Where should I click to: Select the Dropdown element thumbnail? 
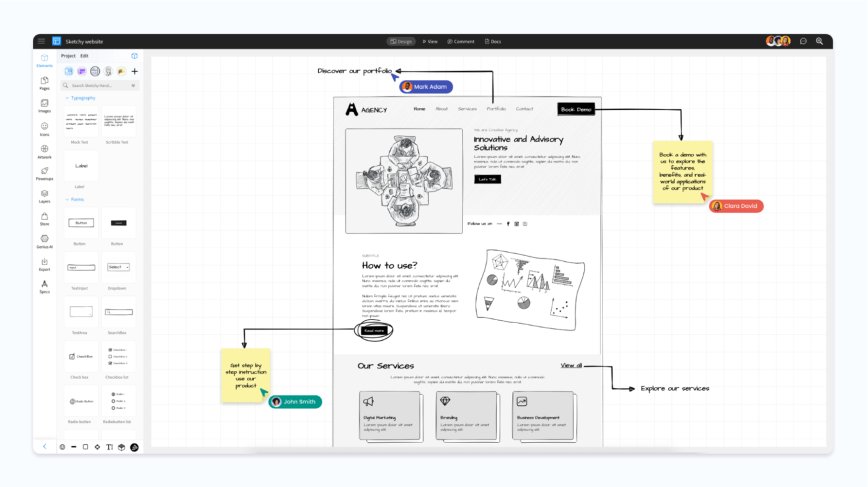(118, 267)
